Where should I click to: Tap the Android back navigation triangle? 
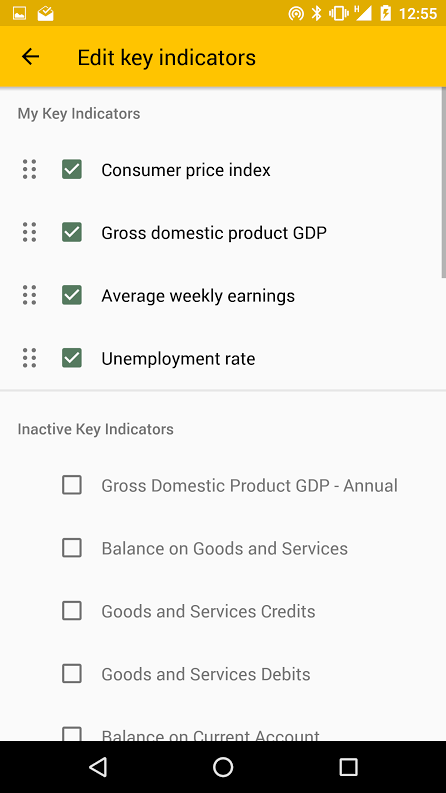[x=98, y=767]
